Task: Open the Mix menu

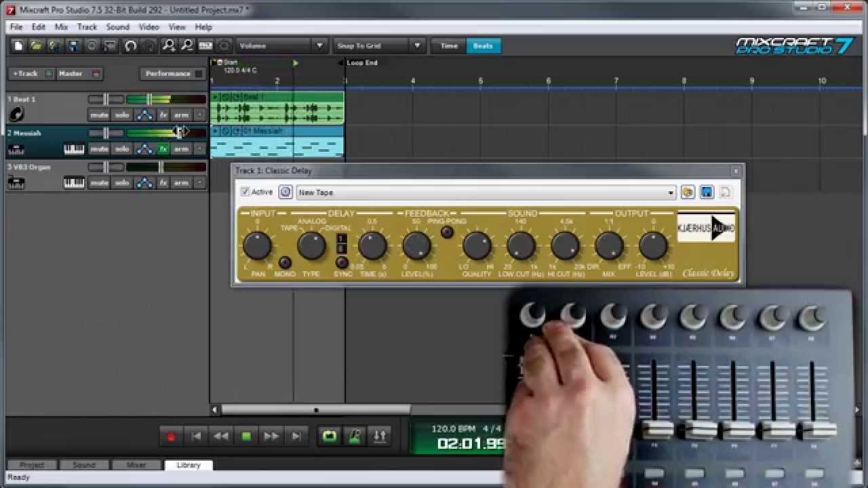Action: tap(61, 27)
